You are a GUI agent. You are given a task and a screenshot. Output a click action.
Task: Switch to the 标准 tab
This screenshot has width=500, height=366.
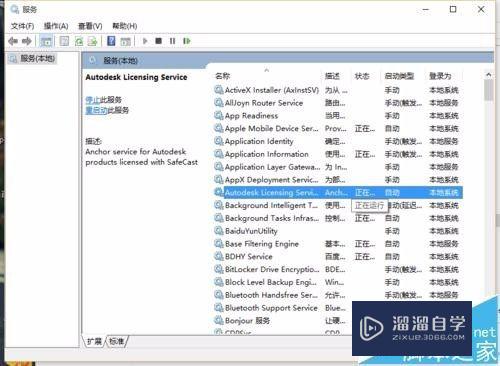[x=117, y=341]
